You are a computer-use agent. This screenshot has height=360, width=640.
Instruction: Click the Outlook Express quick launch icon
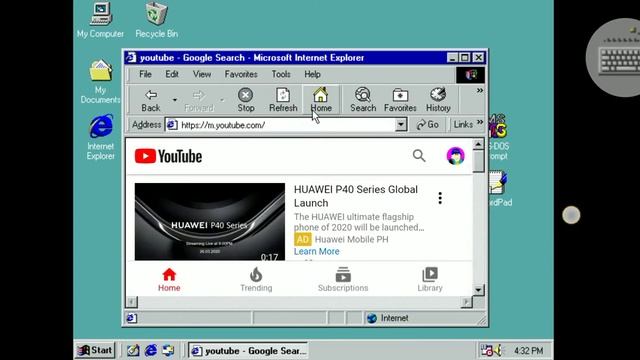coord(168,350)
